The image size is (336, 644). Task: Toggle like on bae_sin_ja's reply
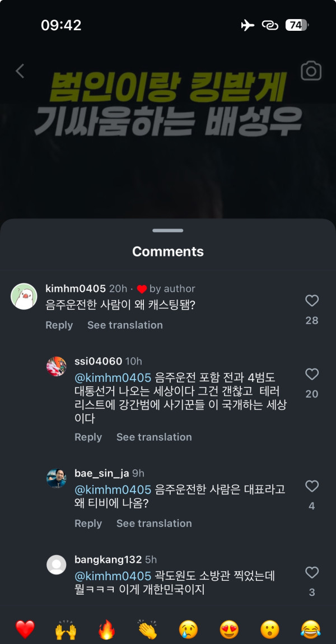coord(312,486)
